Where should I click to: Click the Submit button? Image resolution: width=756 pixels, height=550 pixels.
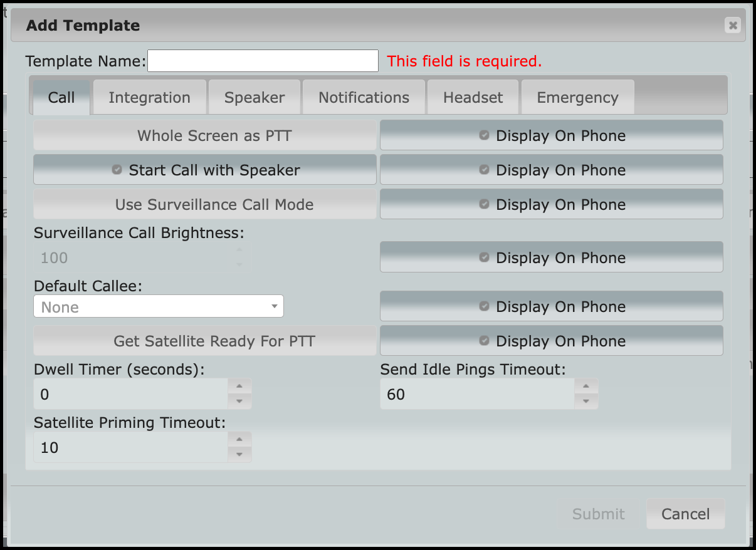click(x=597, y=514)
